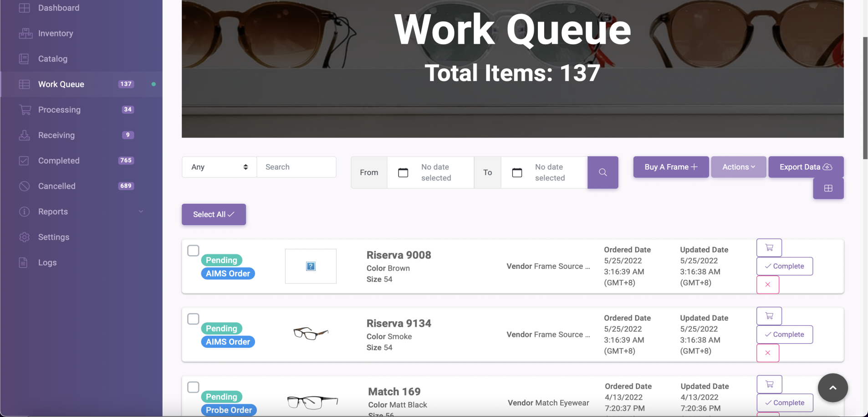868x417 pixels.
Task: Click the Logs document icon in sidebar
Action: pos(23,263)
